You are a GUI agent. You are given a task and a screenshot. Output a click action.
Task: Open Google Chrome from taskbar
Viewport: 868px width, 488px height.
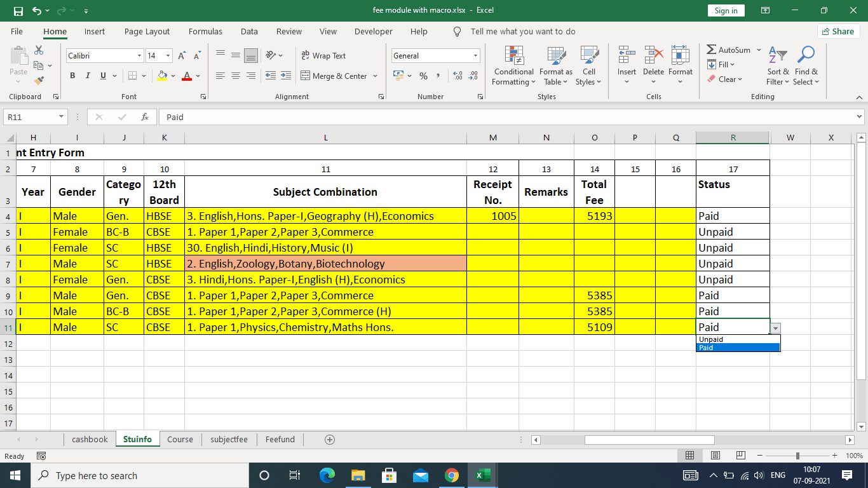pyautogui.click(x=452, y=475)
